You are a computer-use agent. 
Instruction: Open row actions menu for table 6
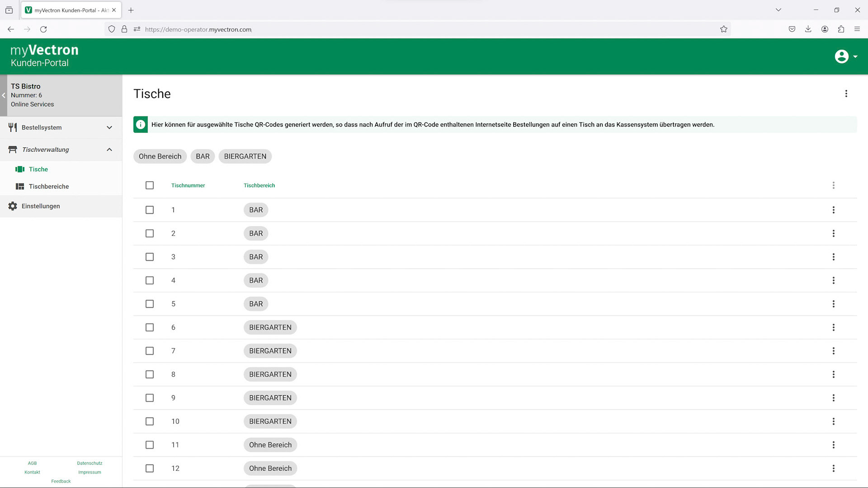(x=833, y=328)
